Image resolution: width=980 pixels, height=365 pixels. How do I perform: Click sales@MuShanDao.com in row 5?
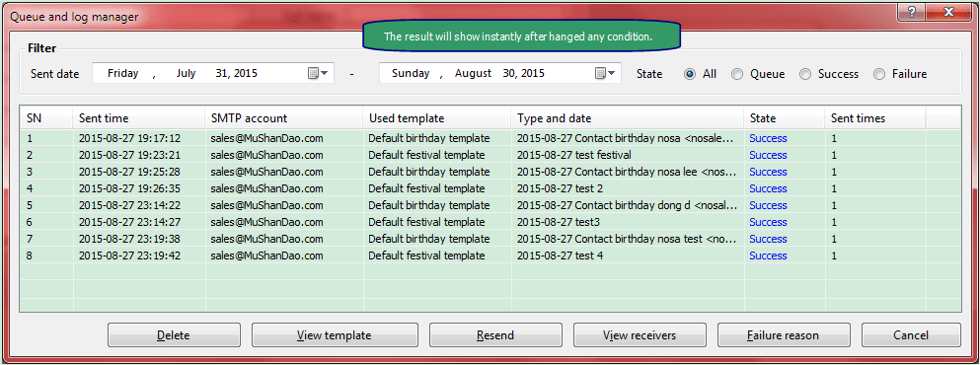tap(266, 205)
